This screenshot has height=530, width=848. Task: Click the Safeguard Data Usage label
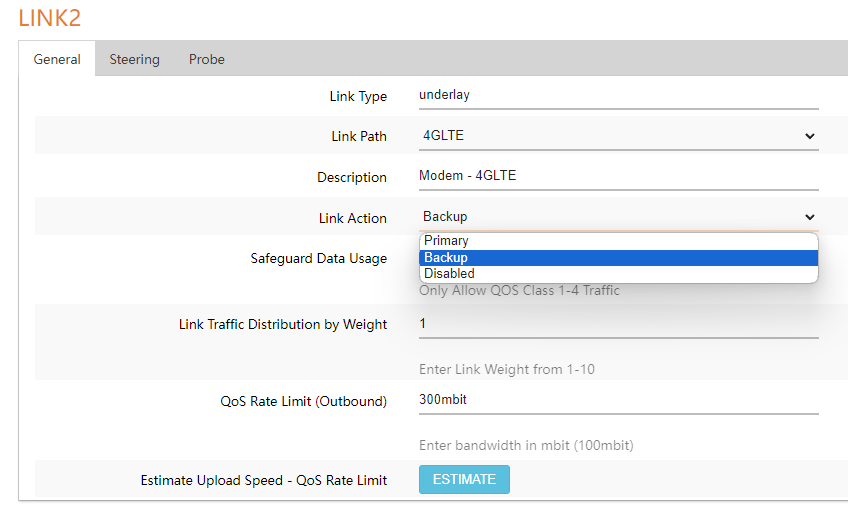[318, 258]
